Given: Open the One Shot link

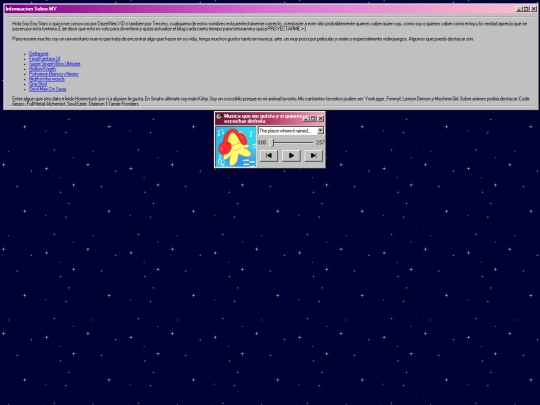Looking at the screenshot, I should (38, 84).
